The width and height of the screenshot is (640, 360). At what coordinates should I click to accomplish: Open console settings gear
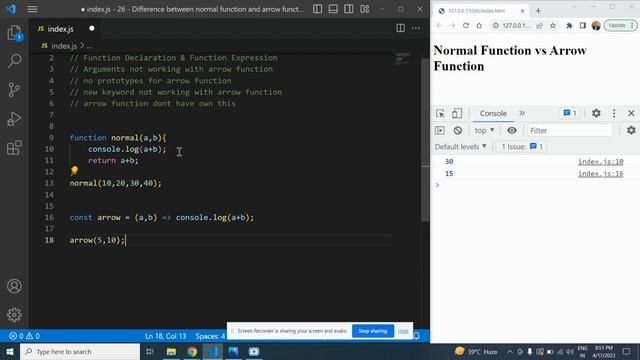(x=631, y=130)
